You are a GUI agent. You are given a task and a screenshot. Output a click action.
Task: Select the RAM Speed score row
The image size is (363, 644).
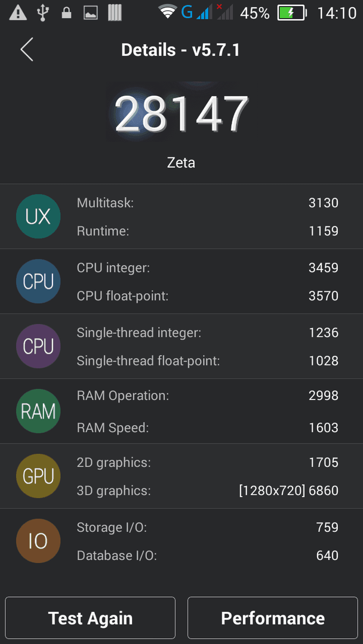[208, 428]
